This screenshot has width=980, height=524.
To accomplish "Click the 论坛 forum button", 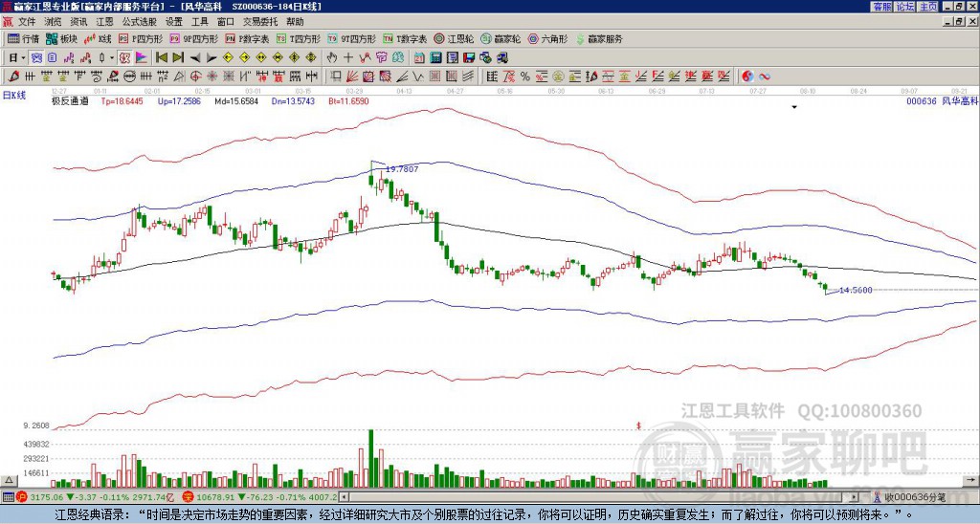I will click(905, 7).
